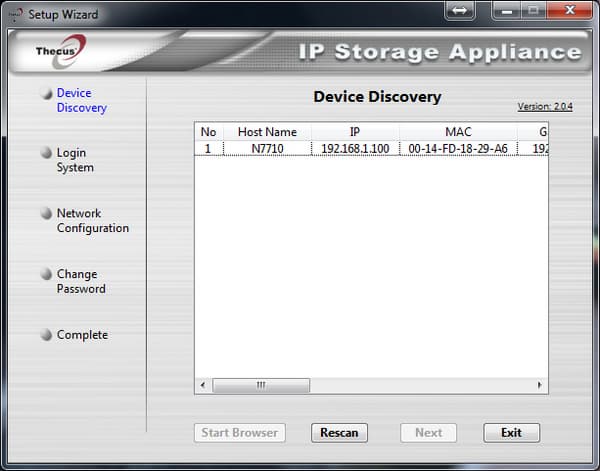Open the Network Configuration step
Screen dimensions: 600x471
coord(93,220)
